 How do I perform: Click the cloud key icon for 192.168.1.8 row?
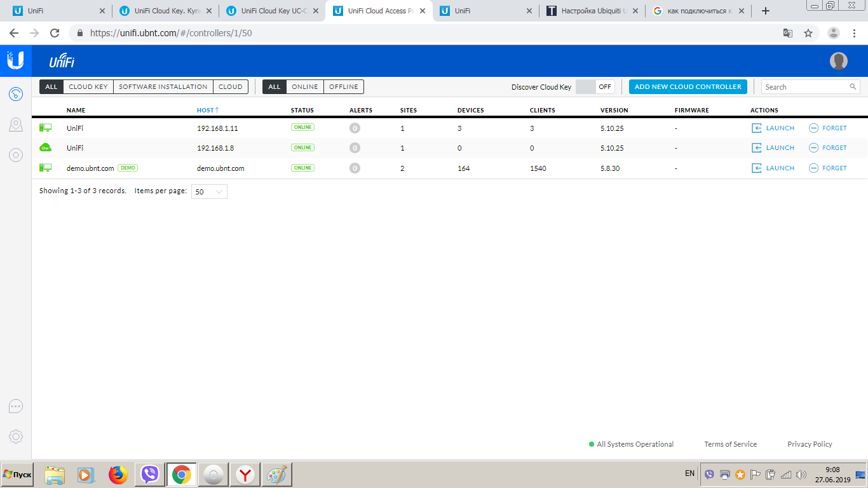[45, 147]
